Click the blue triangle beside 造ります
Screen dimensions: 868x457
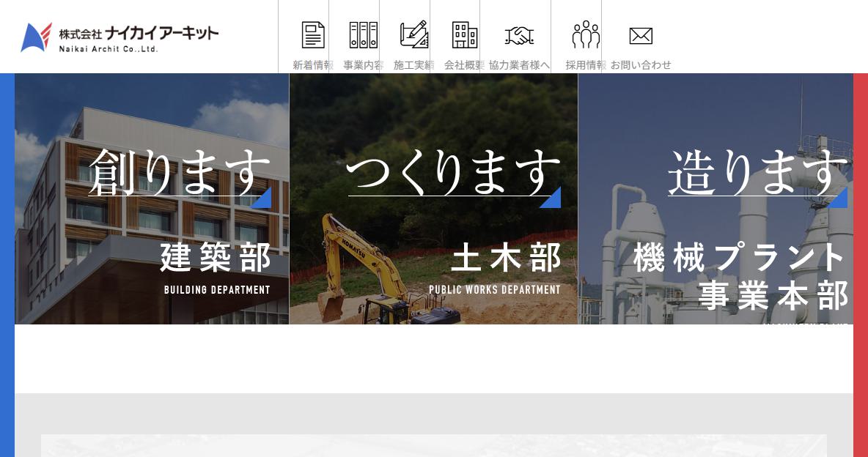click(x=837, y=198)
